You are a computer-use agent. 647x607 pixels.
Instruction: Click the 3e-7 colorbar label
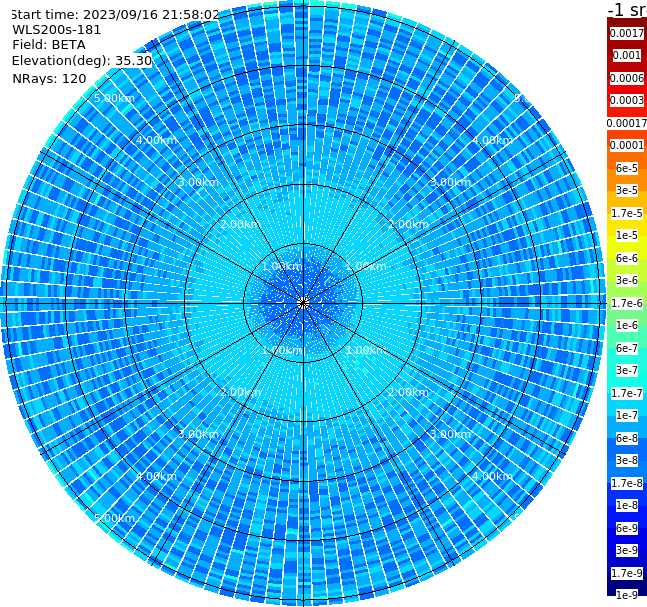click(x=627, y=370)
